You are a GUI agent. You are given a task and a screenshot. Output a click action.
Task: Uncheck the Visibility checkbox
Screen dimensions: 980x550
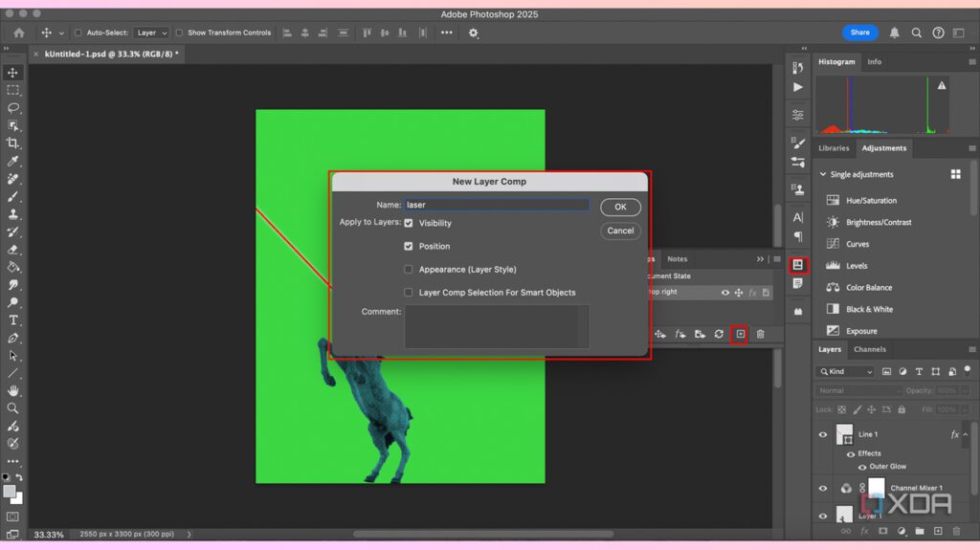coord(409,223)
